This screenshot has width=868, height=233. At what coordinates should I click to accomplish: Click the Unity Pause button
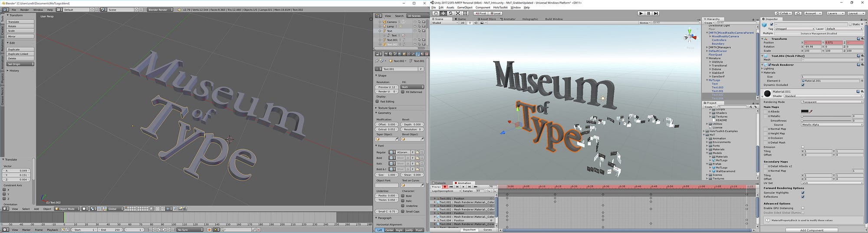648,13
